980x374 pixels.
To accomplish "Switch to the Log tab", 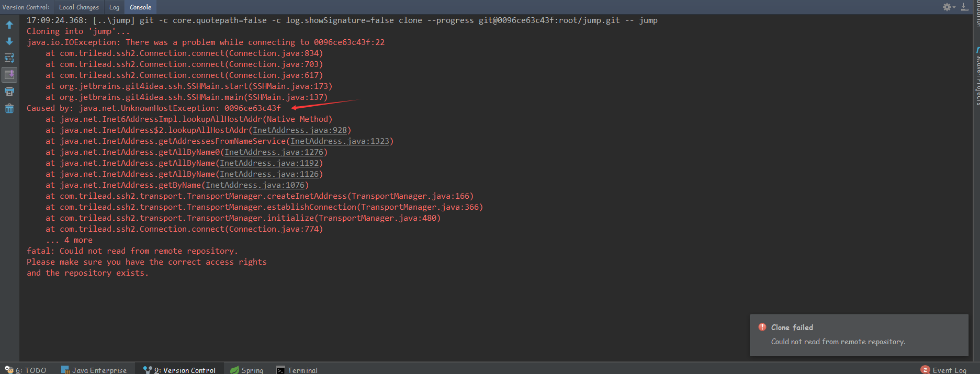I will (x=114, y=7).
